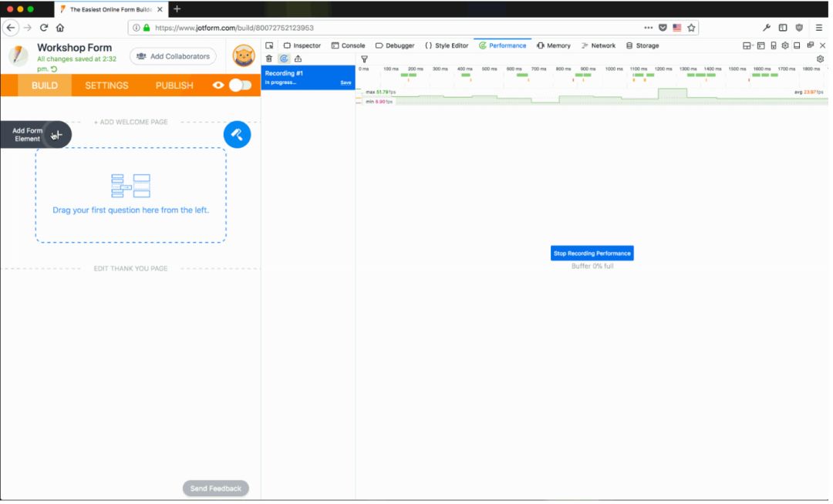The width and height of the screenshot is (833, 504).
Task: Click the US flag extension icon
Action: (x=677, y=28)
